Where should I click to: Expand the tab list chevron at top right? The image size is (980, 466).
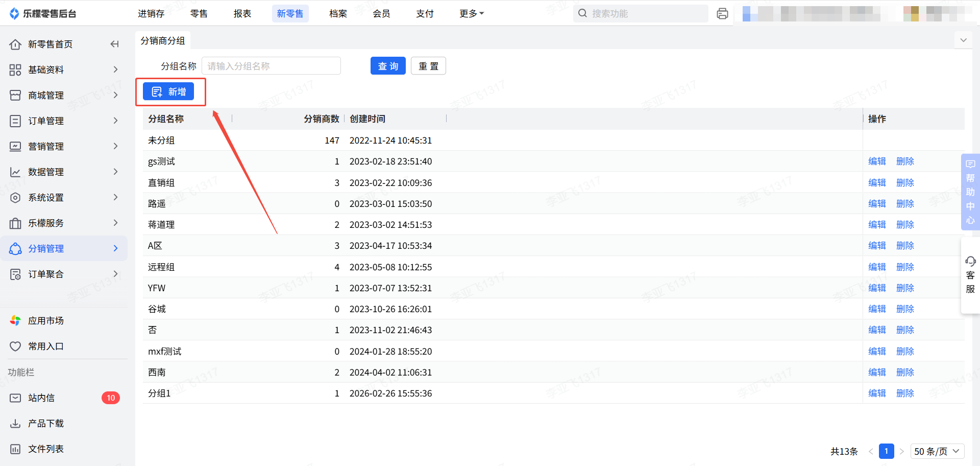pyautogui.click(x=963, y=40)
